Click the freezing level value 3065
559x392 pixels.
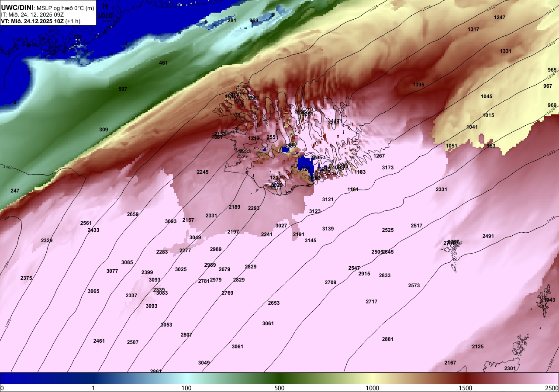pos(93,291)
